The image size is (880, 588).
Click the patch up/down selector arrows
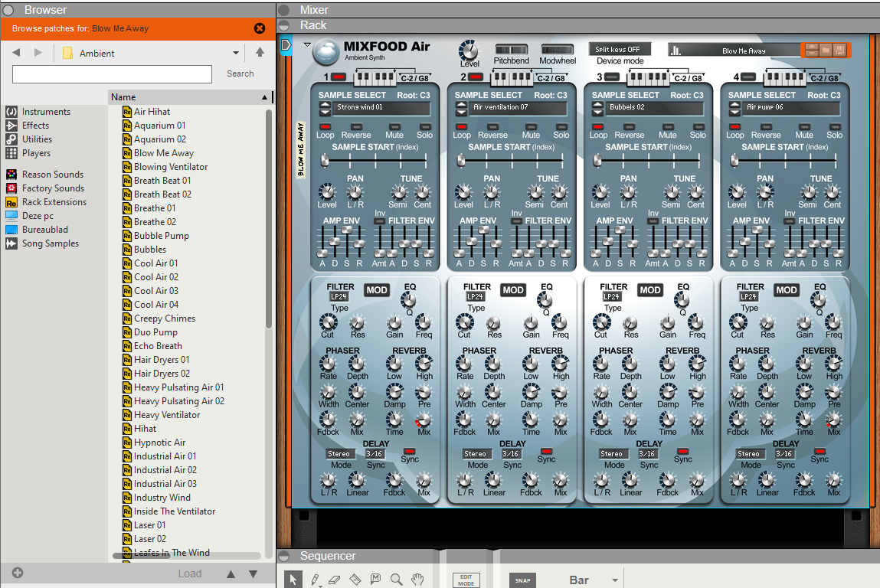(x=812, y=51)
